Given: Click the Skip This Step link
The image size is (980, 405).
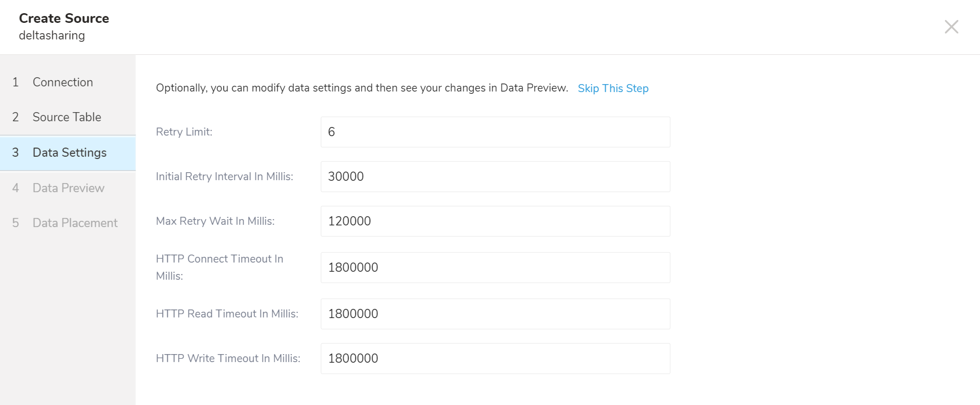Looking at the screenshot, I should click(613, 89).
